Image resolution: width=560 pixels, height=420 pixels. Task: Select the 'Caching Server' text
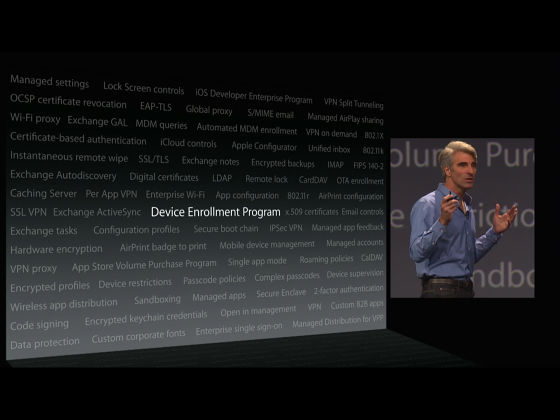43,194
